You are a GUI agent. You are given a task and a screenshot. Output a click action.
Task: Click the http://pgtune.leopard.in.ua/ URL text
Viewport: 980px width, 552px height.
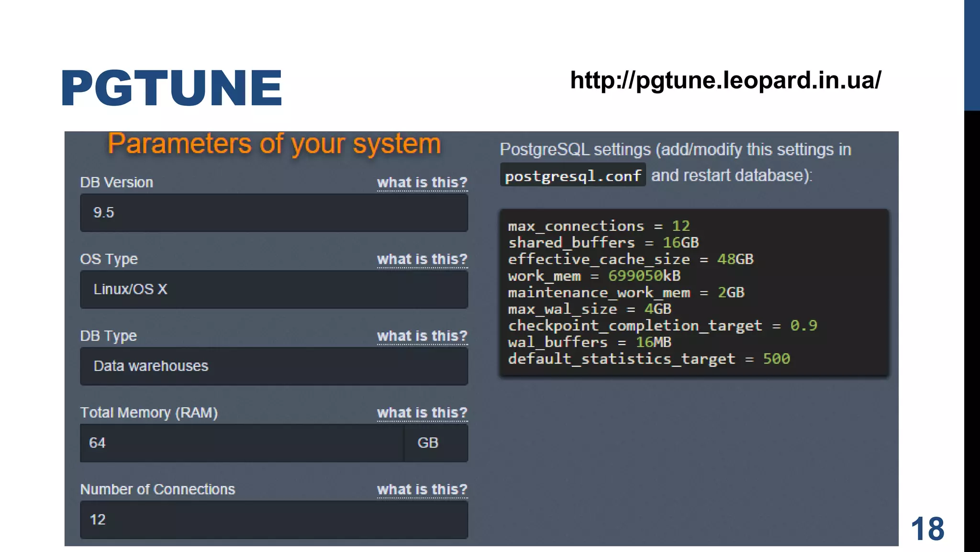[x=725, y=80]
